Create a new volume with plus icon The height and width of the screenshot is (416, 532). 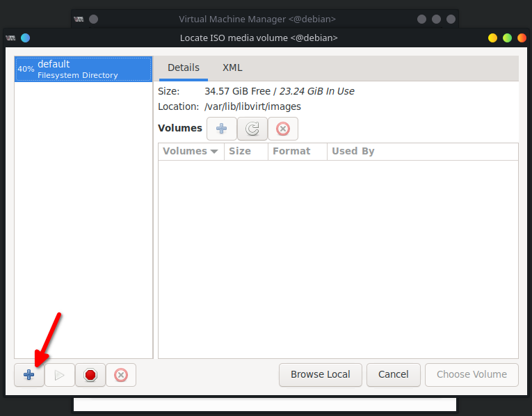pyautogui.click(x=222, y=129)
